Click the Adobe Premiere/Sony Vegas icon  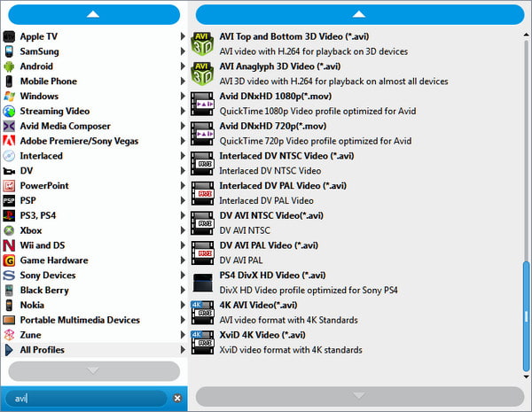pos(9,141)
